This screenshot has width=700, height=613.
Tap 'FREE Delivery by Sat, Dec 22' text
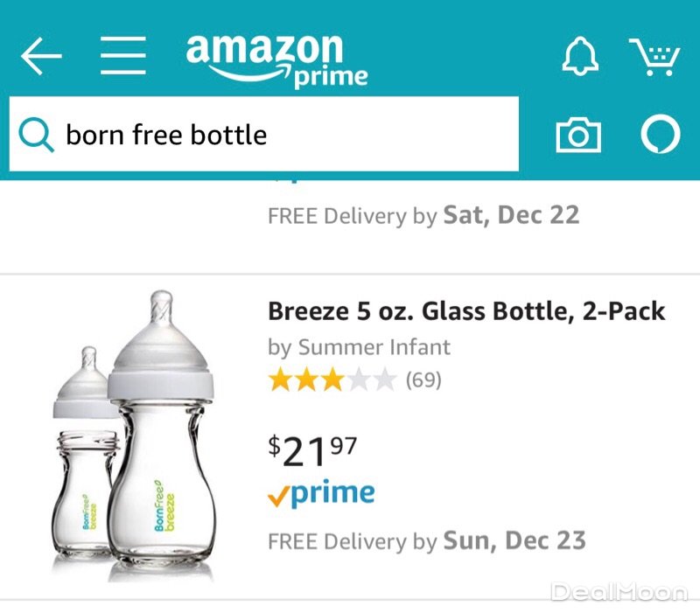[423, 215]
